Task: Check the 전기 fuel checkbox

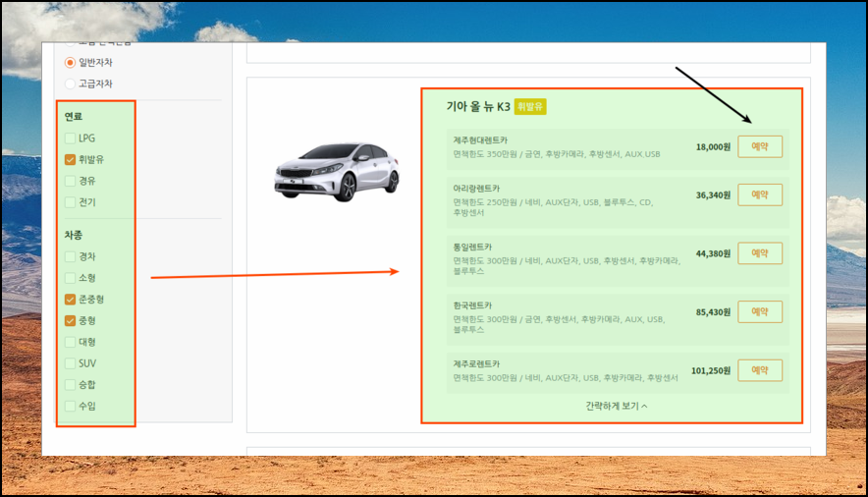Action: click(x=70, y=202)
